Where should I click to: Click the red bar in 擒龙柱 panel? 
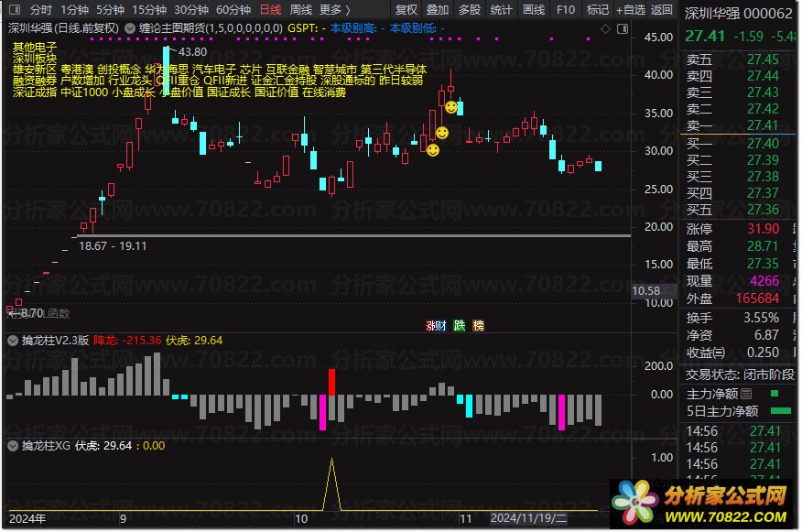coord(331,382)
